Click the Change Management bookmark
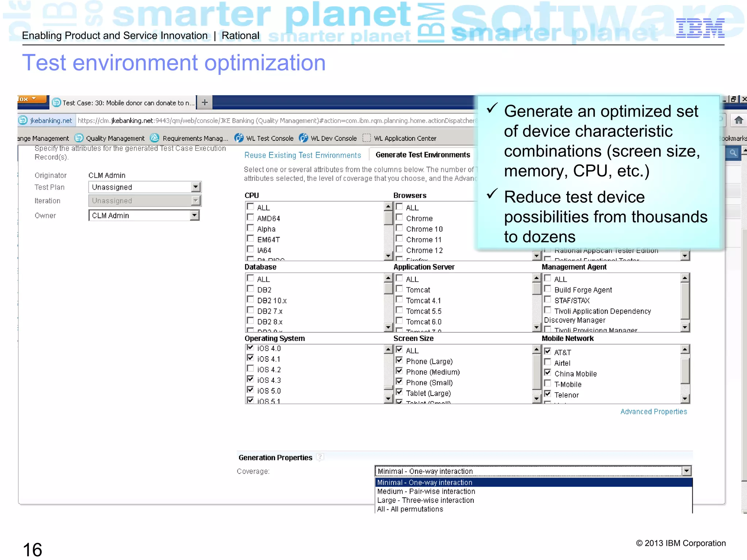This screenshot has width=747, height=560. click(43, 138)
